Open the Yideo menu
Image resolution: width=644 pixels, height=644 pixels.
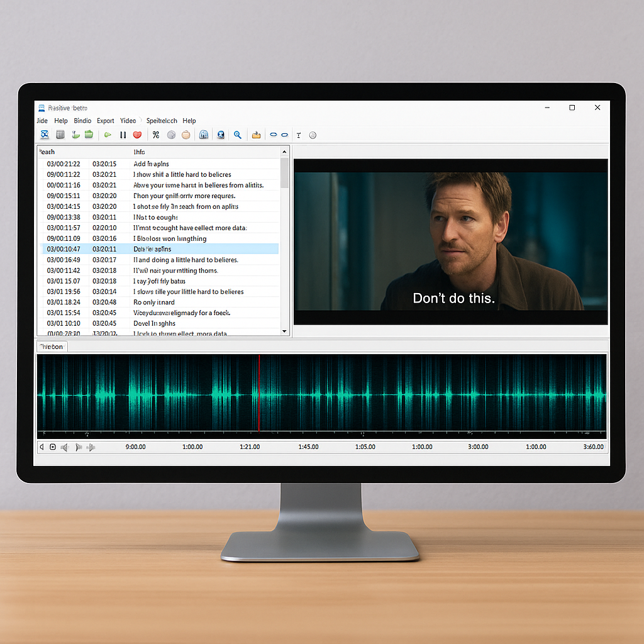coord(128,121)
